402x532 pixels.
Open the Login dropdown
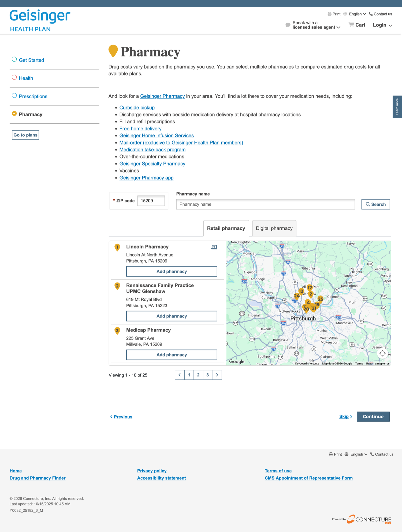tap(382, 25)
